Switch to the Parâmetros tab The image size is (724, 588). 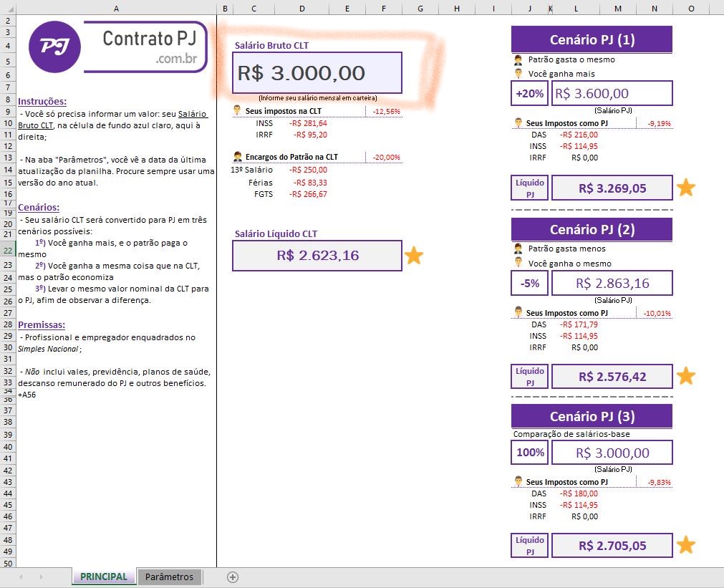coord(169,577)
